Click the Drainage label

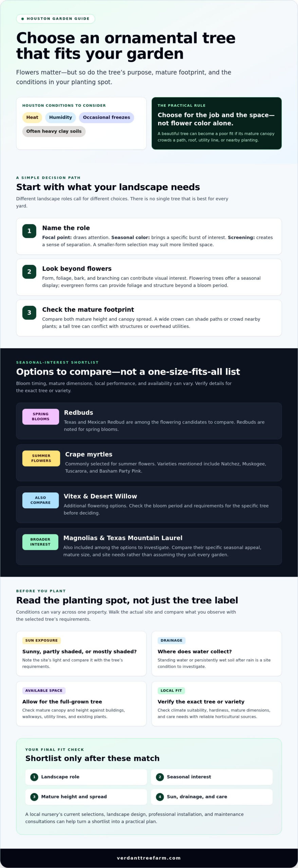(171, 640)
